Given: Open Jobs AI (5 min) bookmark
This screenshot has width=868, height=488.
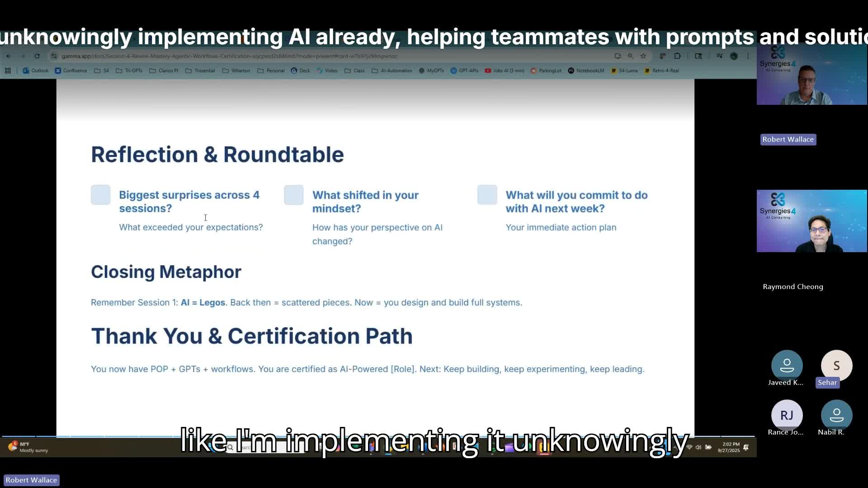Looking at the screenshot, I should point(505,70).
